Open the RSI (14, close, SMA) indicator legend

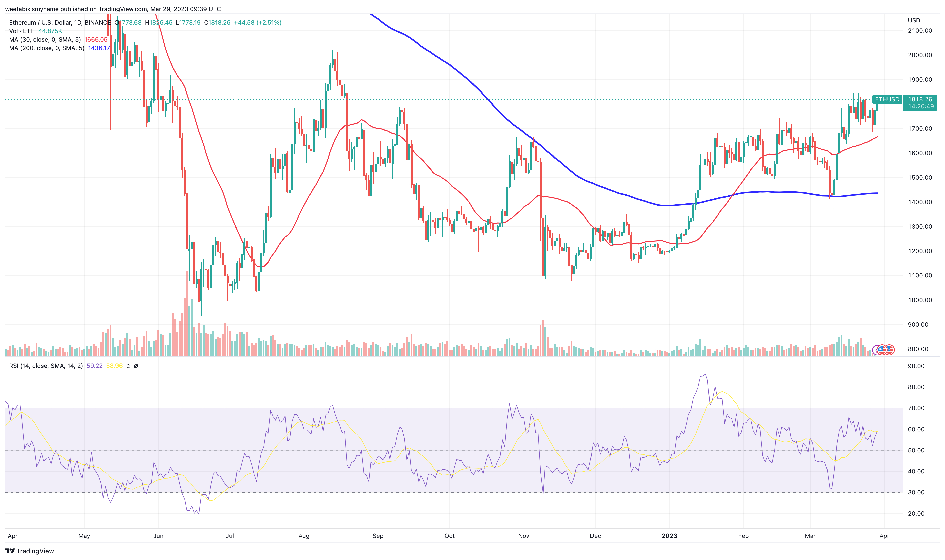click(x=46, y=366)
